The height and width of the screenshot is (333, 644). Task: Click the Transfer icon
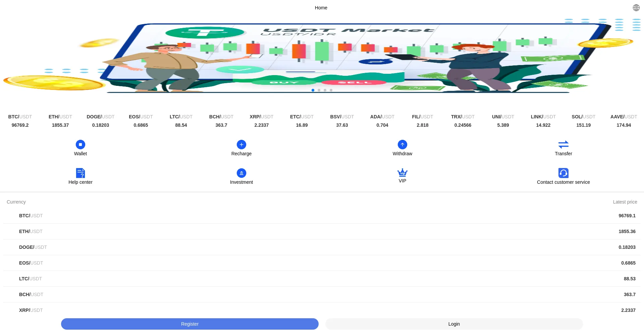click(x=563, y=148)
